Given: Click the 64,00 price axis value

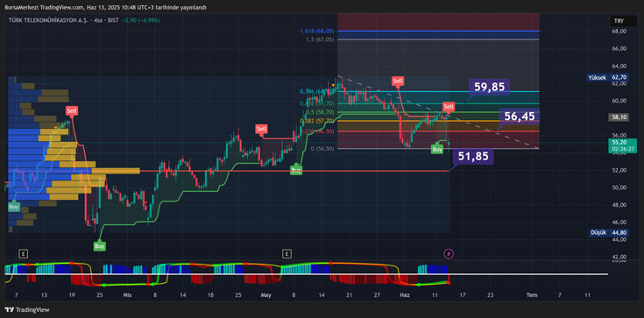Looking at the screenshot, I should click(x=619, y=66).
